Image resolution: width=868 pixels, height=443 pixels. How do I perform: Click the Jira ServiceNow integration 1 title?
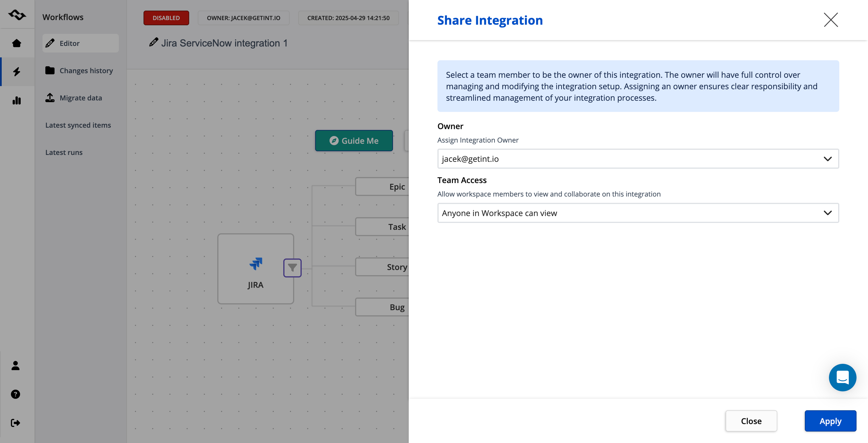point(224,43)
